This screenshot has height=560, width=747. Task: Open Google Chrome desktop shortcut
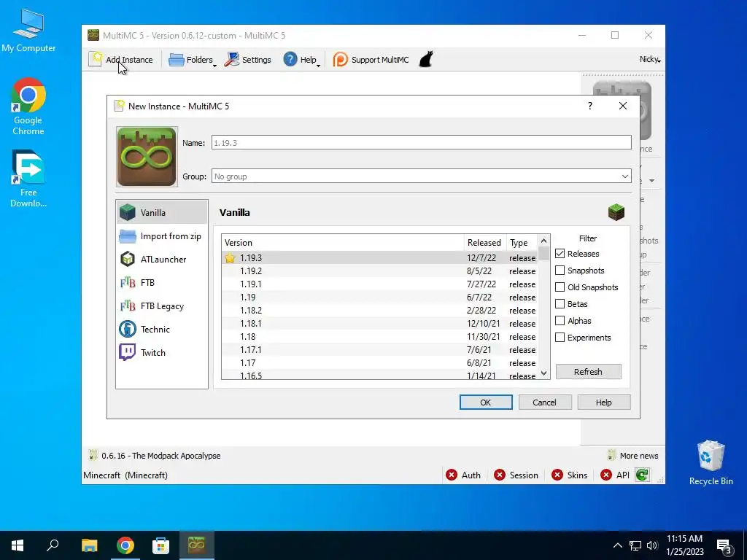pyautogui.click(x=28, y=106)
